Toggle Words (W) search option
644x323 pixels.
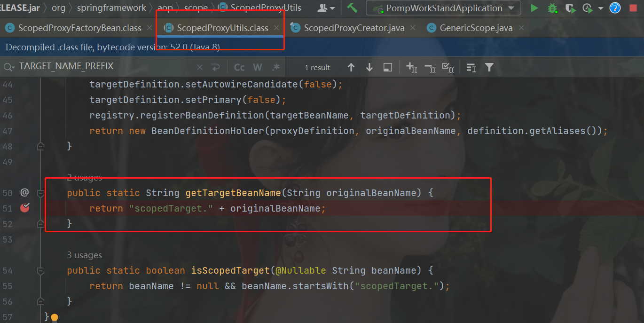pyautogui.click(x=258, y=67)
